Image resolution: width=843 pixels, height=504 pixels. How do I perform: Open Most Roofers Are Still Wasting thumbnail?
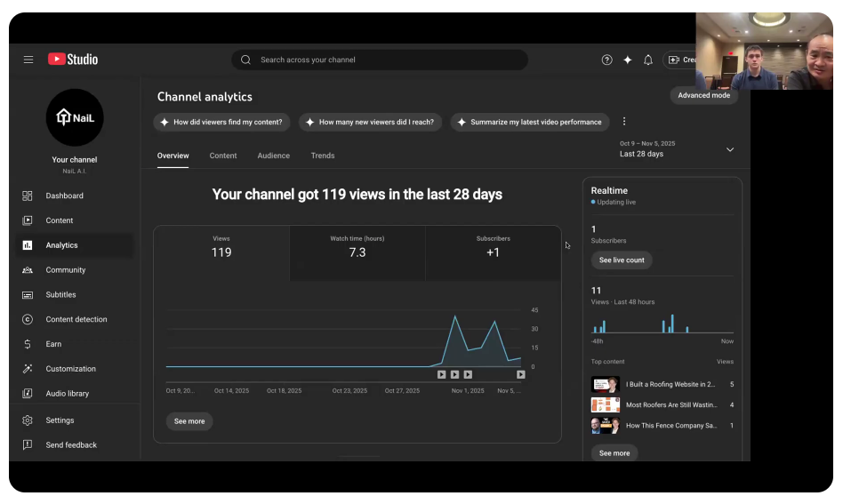click(606, 404)
